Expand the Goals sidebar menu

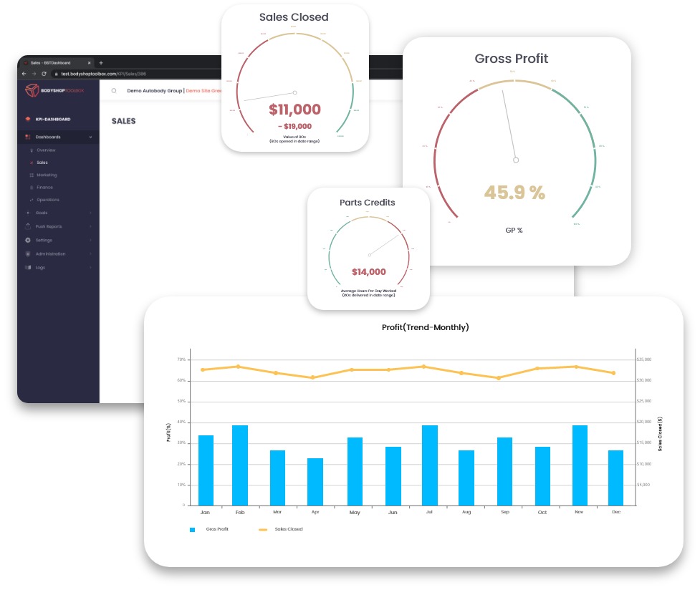pyautogui.click(x=90, y=213)
